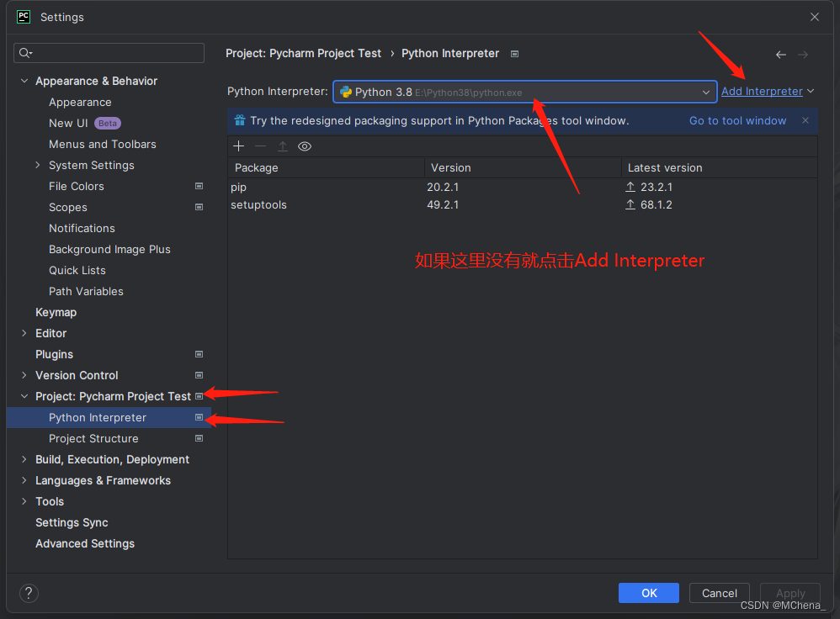Select the File Colors item

point(77,187)
